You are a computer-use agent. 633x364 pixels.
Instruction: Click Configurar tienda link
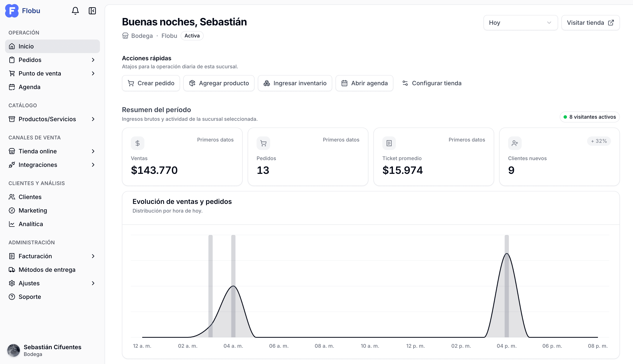[x=432, y=83]
